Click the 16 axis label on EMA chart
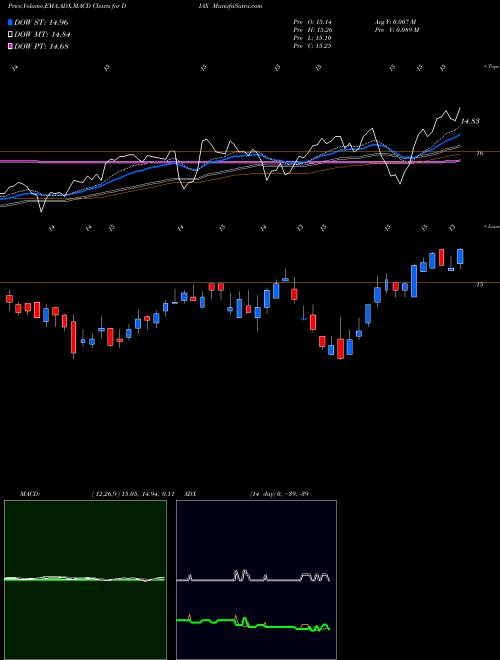 coord(479,153)
